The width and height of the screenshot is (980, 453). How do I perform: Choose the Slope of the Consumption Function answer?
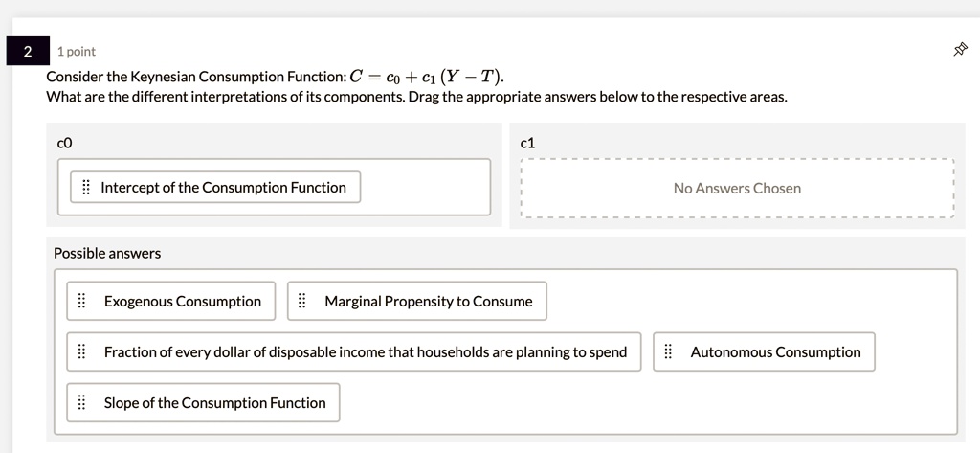[x=214, y=403]
